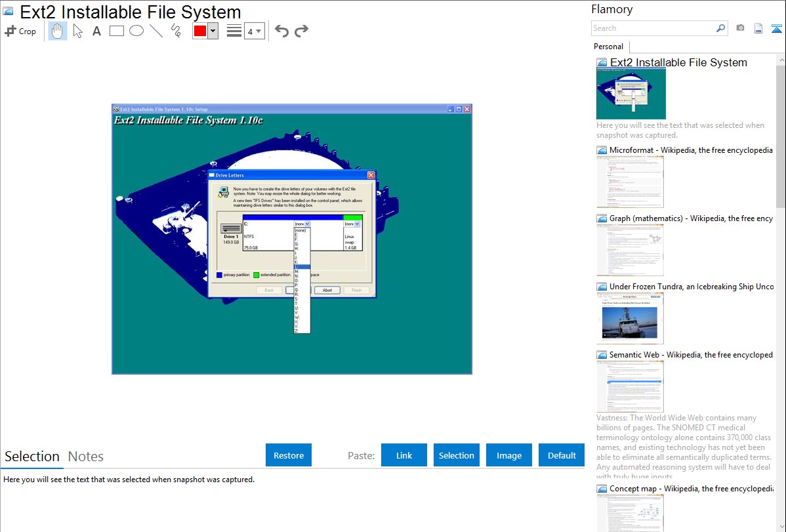This screenshot has width=786, height=532.
Task: Click the icon beside Semantic Web entry
Action: coord(602,355)
